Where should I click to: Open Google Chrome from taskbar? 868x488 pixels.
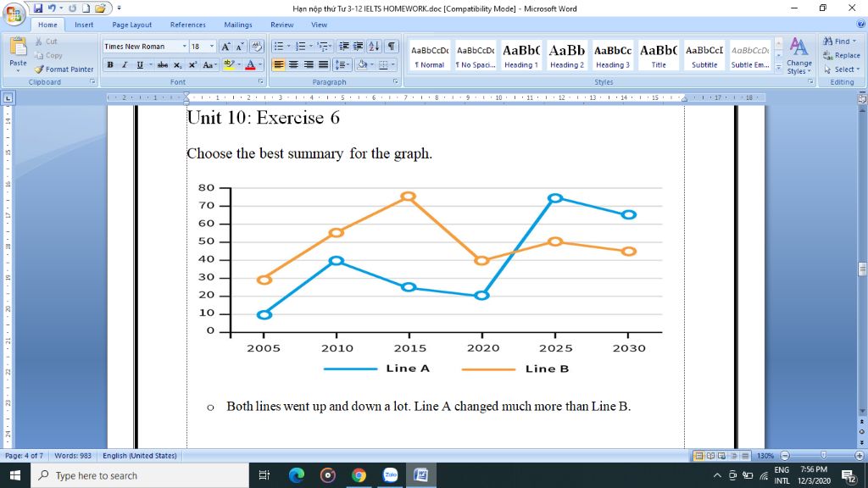(359, 475)
